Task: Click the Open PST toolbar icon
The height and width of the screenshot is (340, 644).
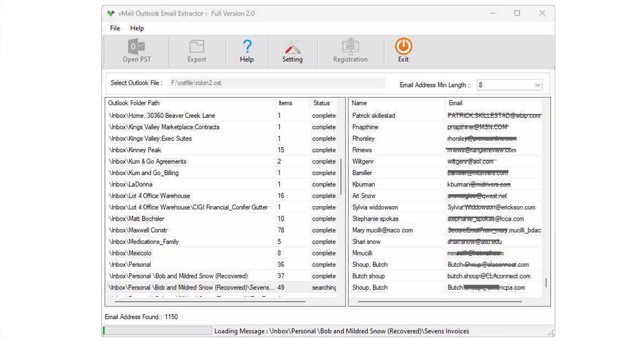Action: click(x=137, y=47)
